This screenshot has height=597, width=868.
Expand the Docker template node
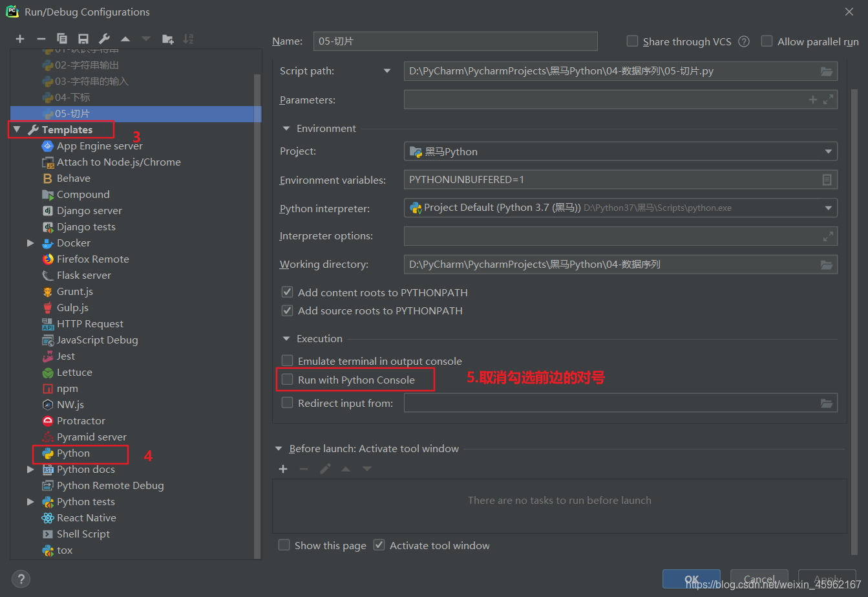click(30, 243)
